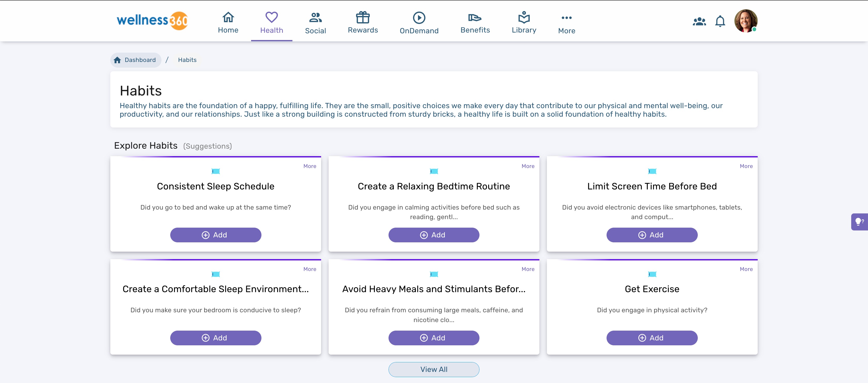Open the help lightbulb side tab
The image size is (868, 383).
point(859,222)
